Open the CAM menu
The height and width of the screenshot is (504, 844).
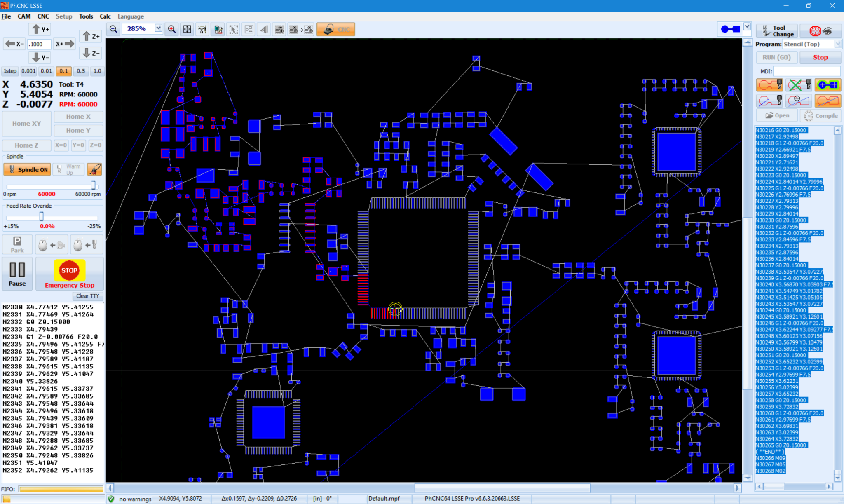24,16
